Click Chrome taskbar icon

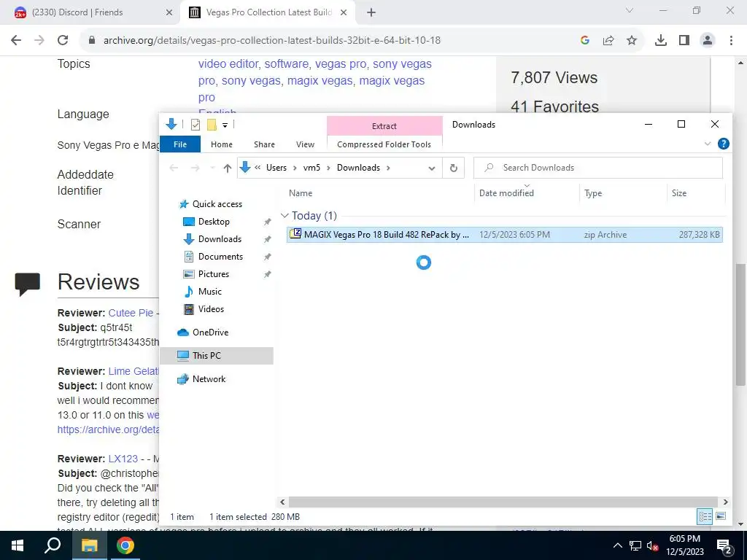click(125, 545)
